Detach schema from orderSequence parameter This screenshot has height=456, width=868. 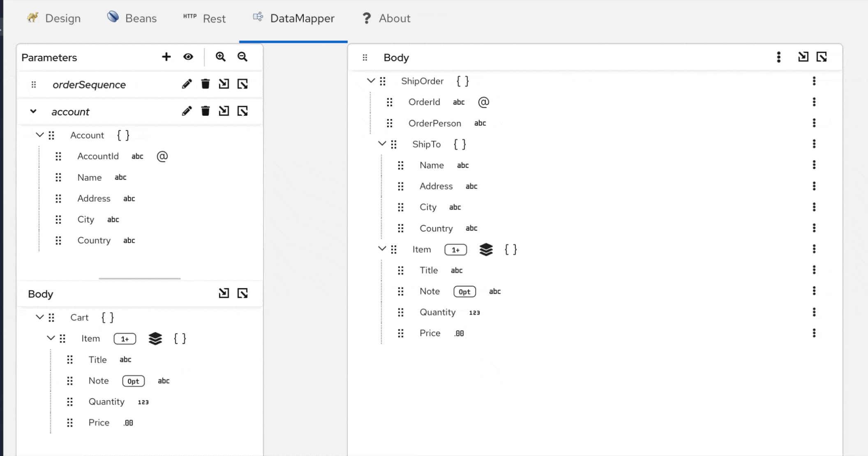click(x=242, y=84)
